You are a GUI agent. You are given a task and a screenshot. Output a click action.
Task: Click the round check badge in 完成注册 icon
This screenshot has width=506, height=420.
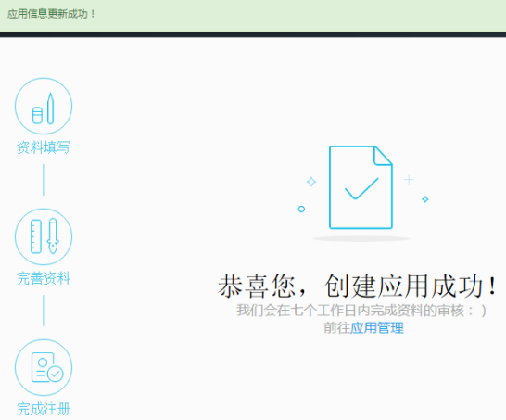click(x=56, y=374)
